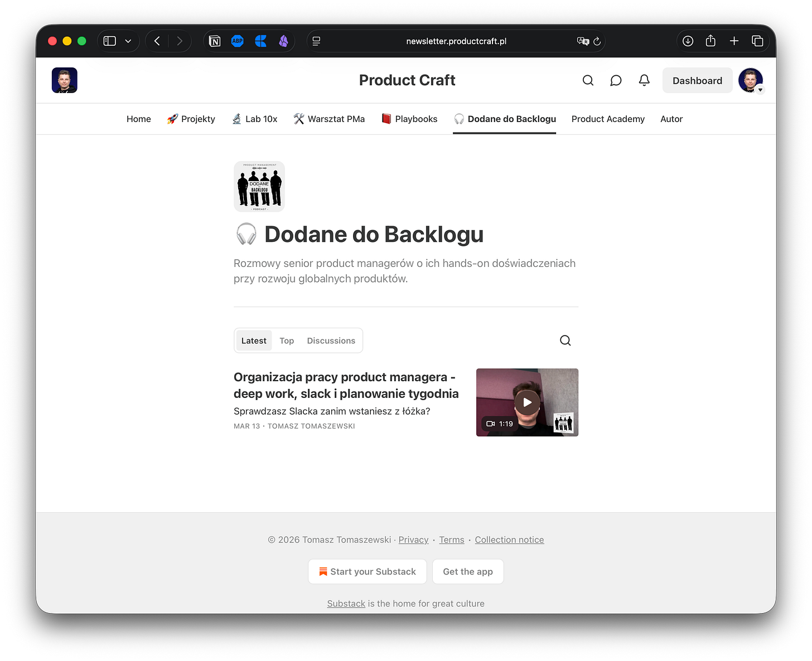Click the newsletter.productcraft.pl address field
The height and width of the screenshot is (661, 812).
point(456,41)
